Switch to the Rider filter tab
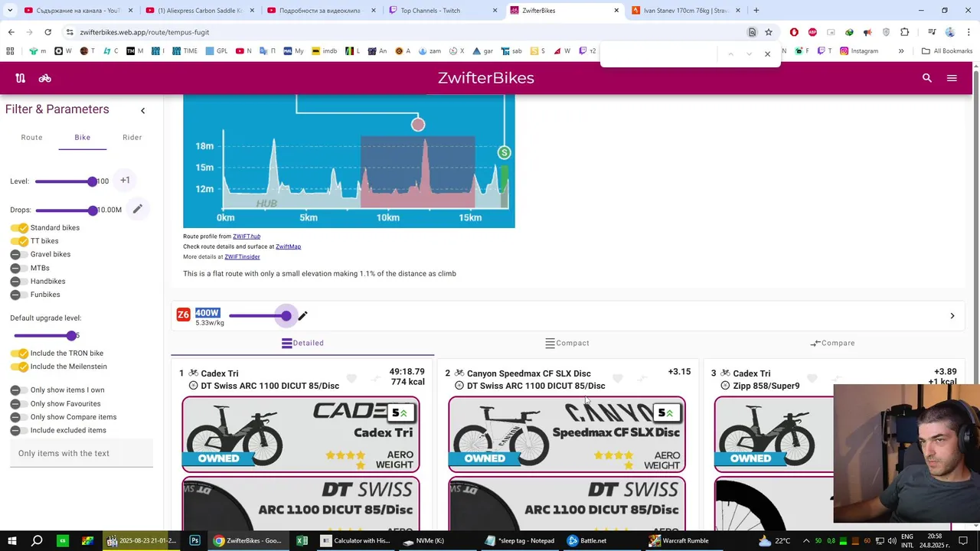 coord(132,138)
